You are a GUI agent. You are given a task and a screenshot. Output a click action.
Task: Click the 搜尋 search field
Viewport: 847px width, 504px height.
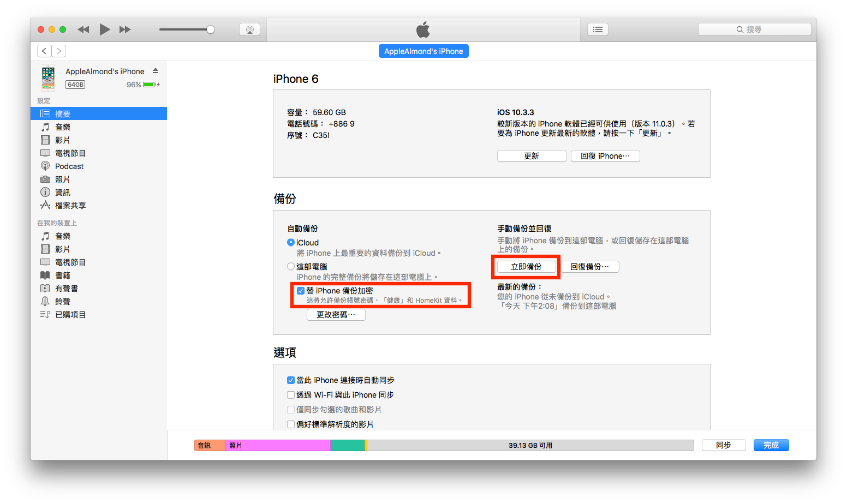[x=755, y=29]
